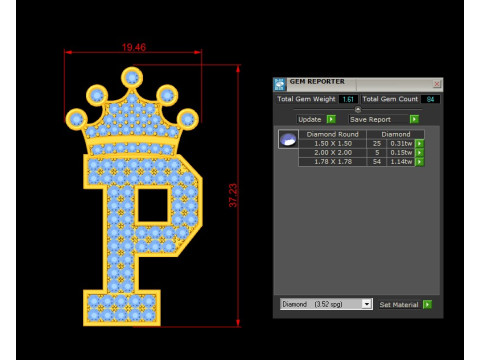Select the top center crown gem
This screenshot has height=360, width=480.
click(x=132, y=78)
